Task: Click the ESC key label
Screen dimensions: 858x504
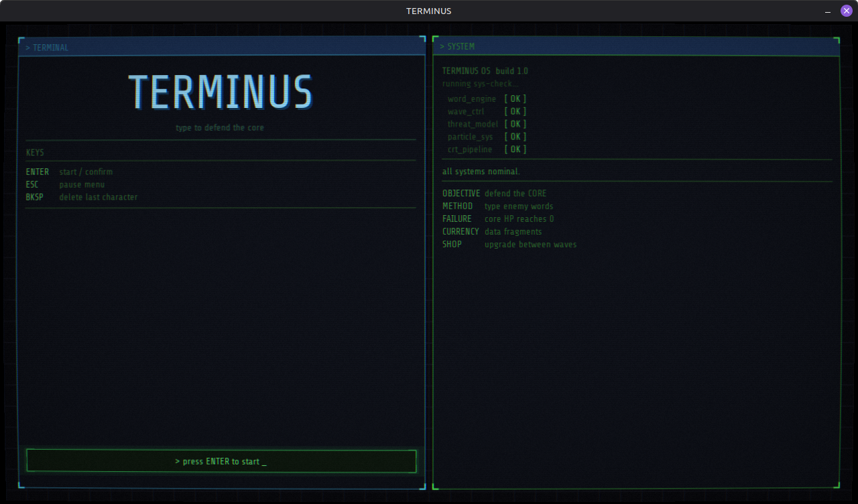Action: [32, 184]
